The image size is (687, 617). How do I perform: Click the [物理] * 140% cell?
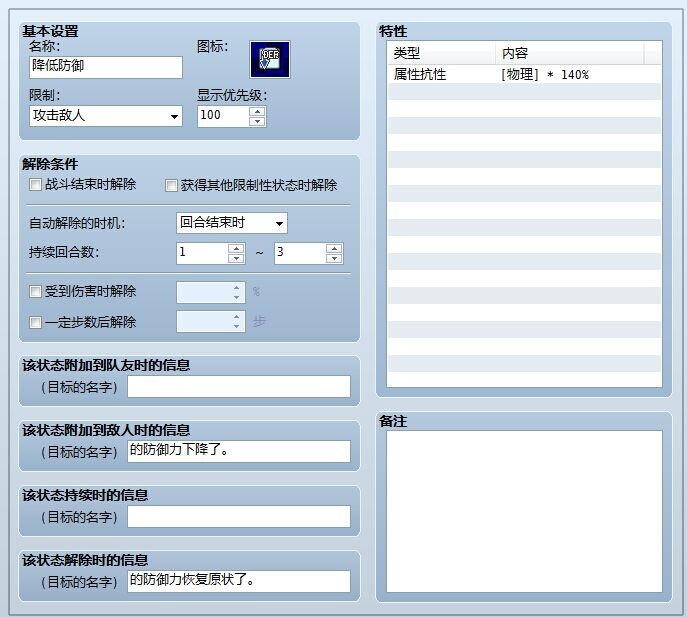pos(545,74)
